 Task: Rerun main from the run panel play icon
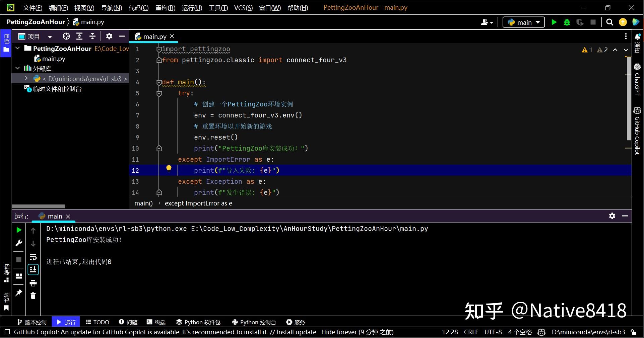tap(19, 230)
